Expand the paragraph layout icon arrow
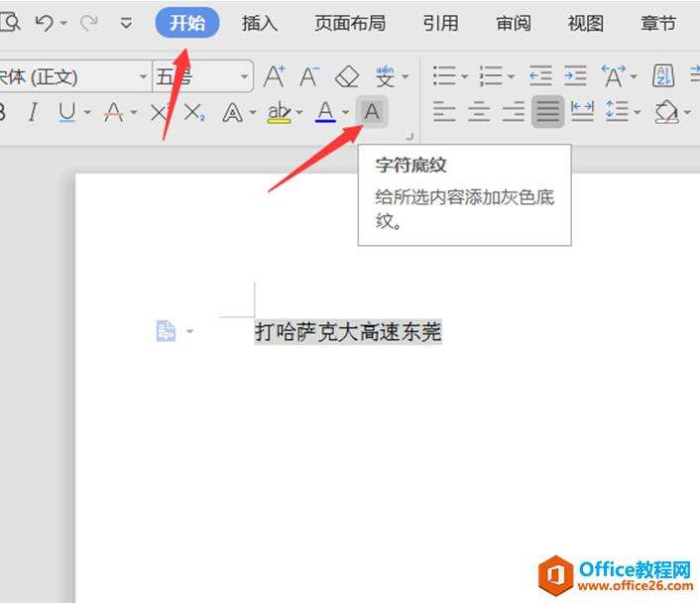Screen dimensions: 700x603 [x=189, y=331]
